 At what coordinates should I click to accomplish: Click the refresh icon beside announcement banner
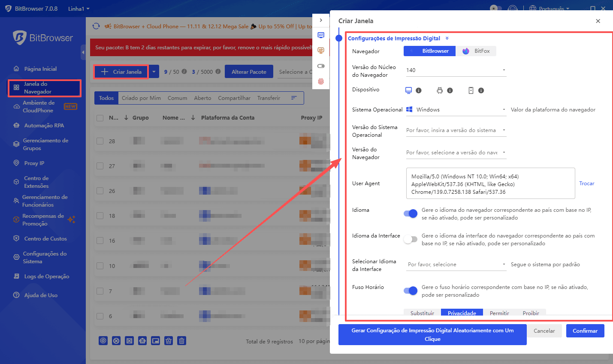[x=96, y=26]
